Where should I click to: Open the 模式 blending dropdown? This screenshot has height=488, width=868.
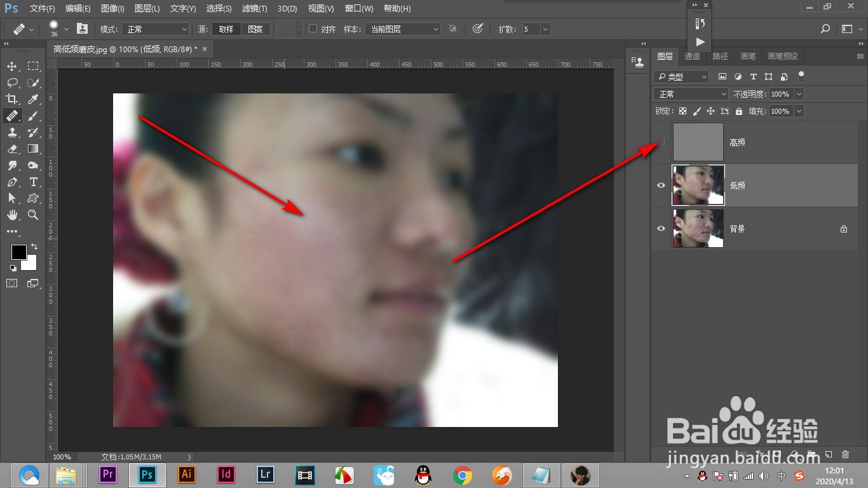pyautogui.click(x=156, y=29)
